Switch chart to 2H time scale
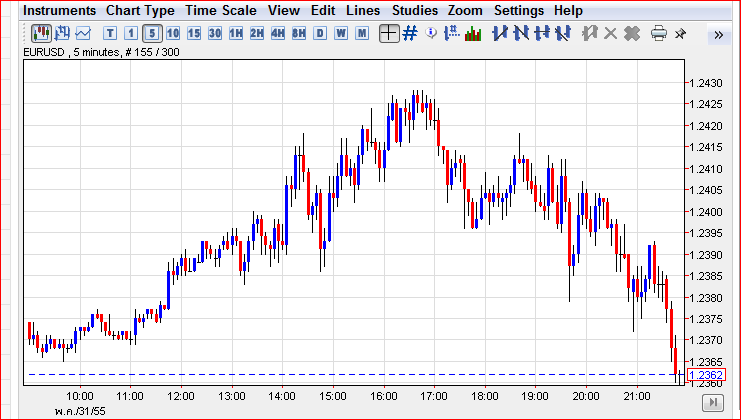Screen dimensions: 741x420 point(257,34)
